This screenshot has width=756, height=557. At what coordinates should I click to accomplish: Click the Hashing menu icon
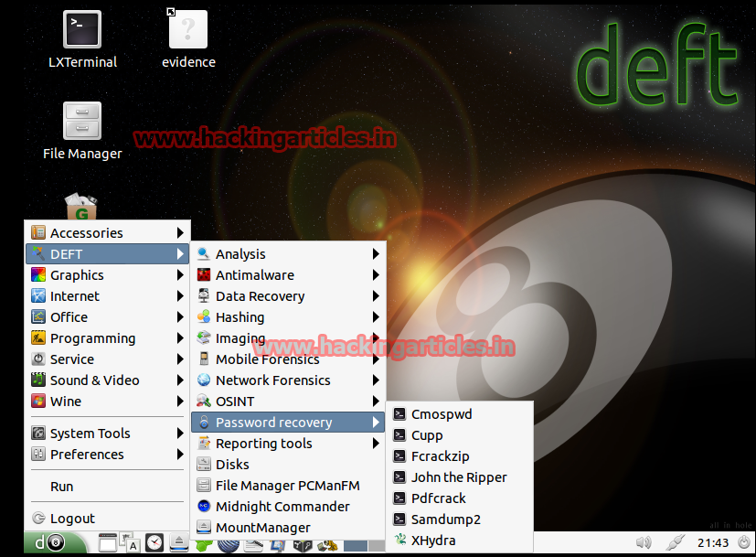point(204,316)
